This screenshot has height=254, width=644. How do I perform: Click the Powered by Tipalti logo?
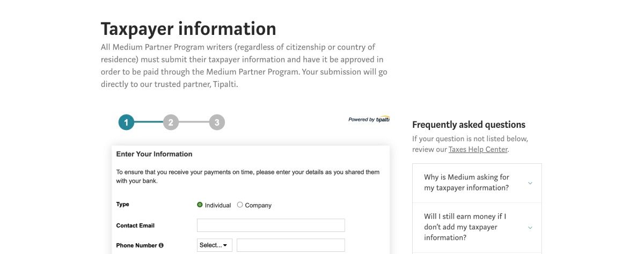tap(369, 119)
